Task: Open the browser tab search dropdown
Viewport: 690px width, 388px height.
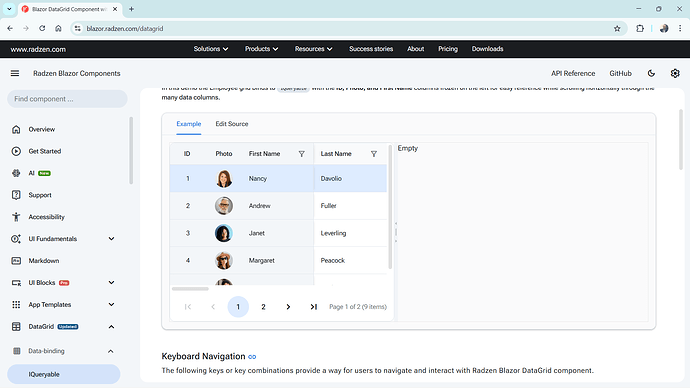Action: (x=9, y=9)
